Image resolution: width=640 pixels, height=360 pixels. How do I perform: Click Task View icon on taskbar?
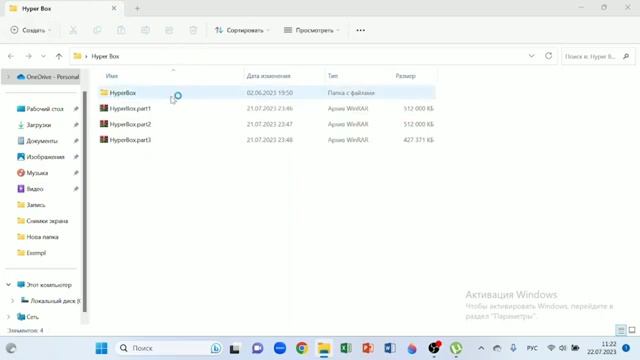[x=235, y=348]
